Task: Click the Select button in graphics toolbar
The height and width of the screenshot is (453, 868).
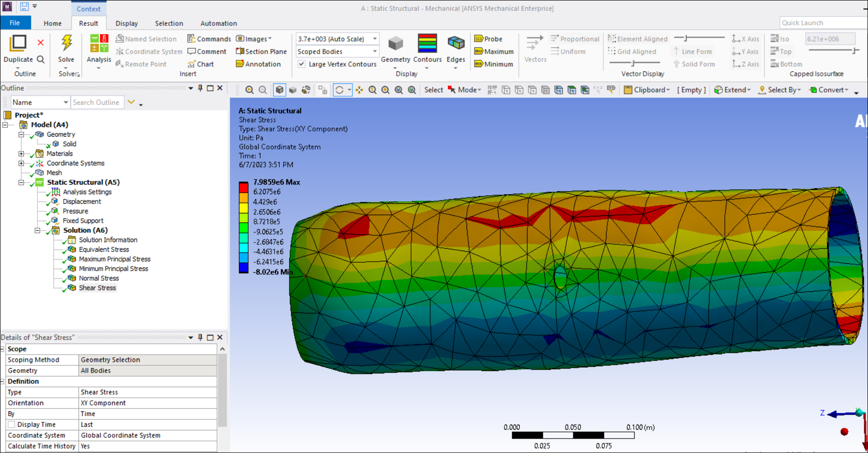Action: click(434, 90)
